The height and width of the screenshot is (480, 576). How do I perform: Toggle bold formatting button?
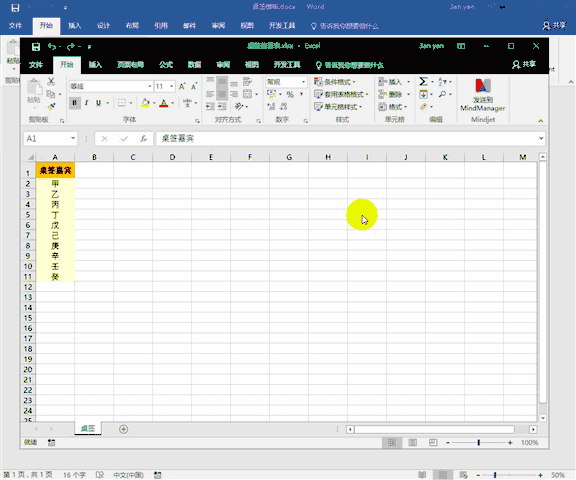pos(75,103)
